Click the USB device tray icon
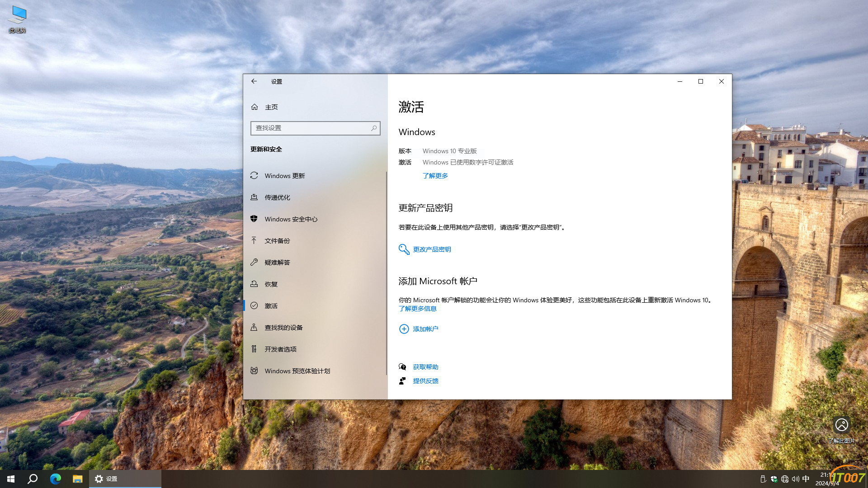868x488 pixels. click(763, 479)
